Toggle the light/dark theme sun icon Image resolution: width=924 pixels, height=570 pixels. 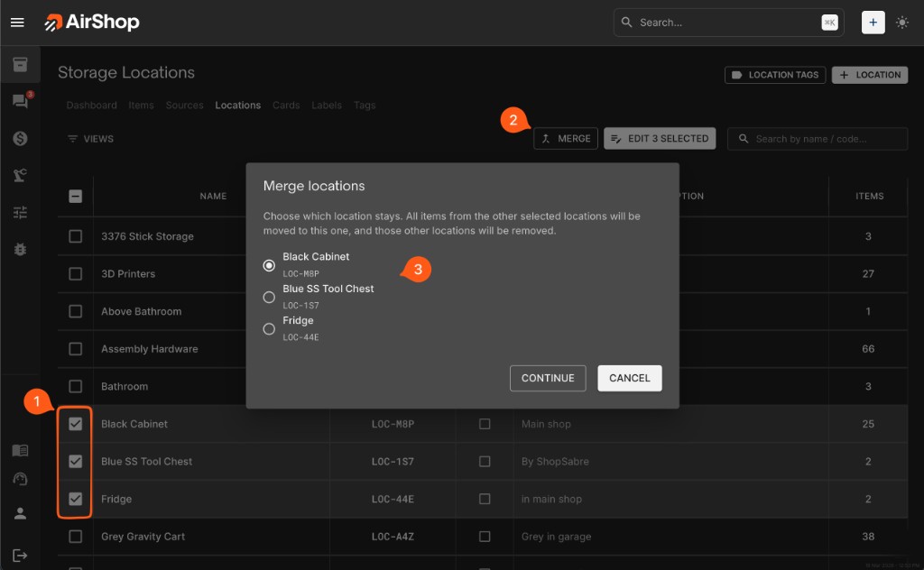tap(902, 23)
